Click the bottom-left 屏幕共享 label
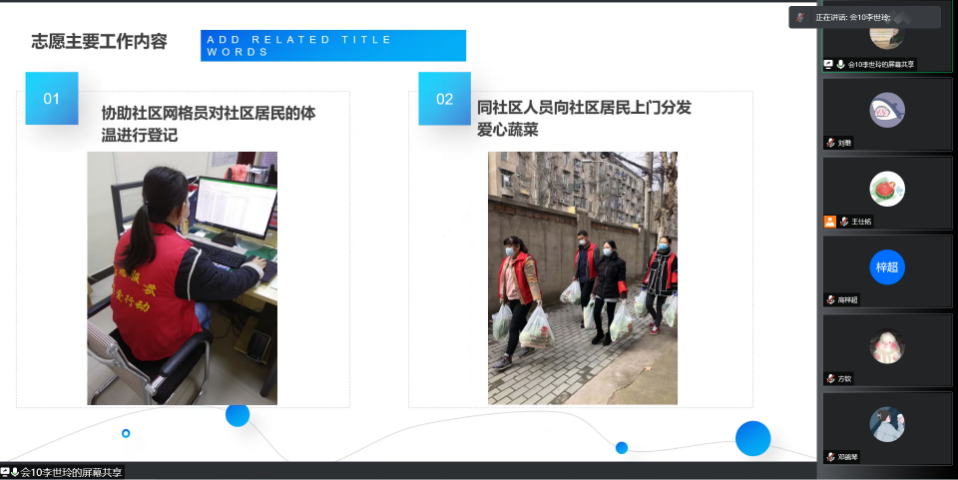The height and width of the screenshot is (480, 958). point(68,472)
